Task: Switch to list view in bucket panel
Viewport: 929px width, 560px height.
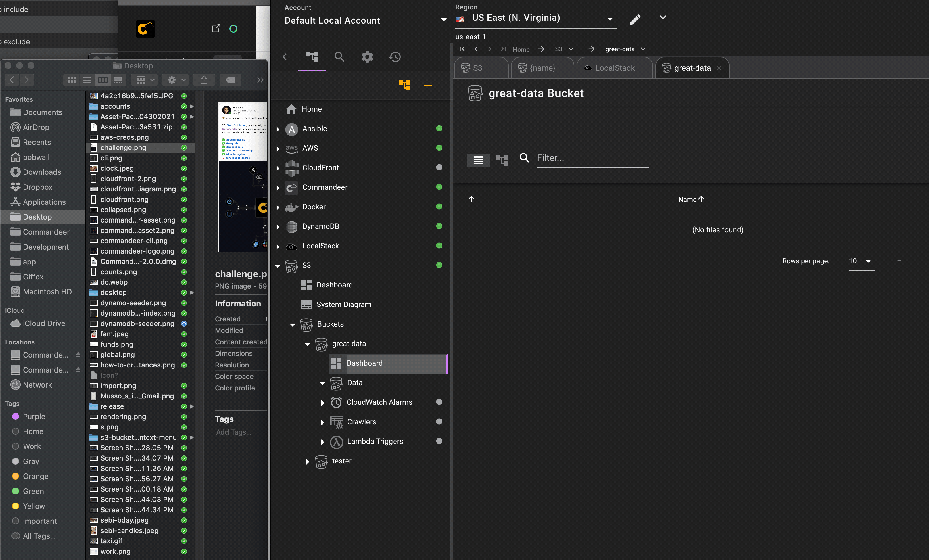Action: (478, 160)
